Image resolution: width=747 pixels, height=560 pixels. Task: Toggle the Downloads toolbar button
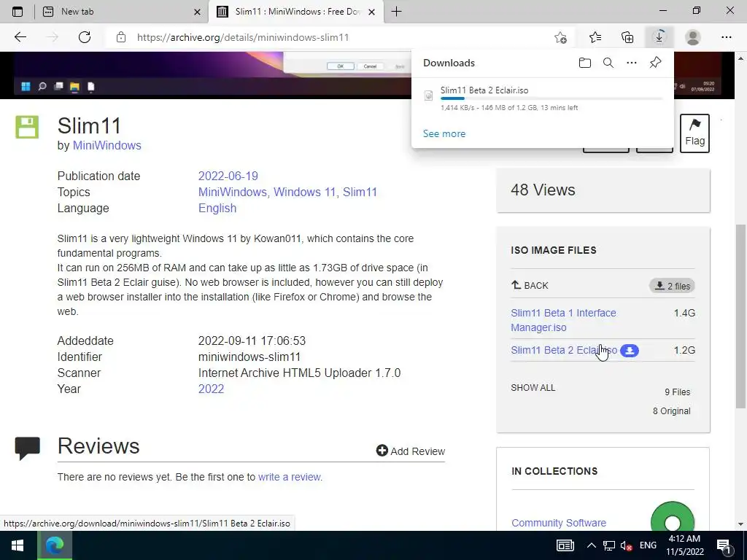(659, 37)
